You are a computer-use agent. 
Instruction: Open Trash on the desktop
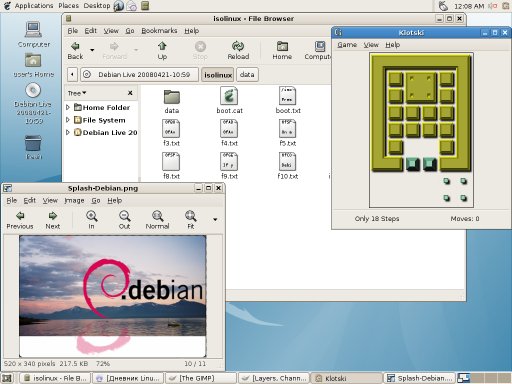point(34,147)
